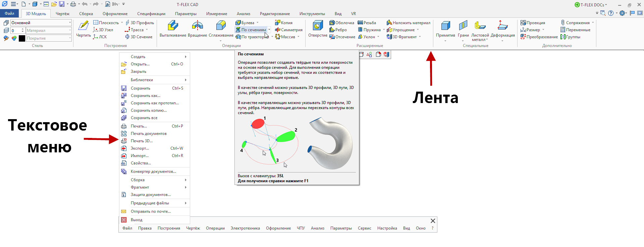Click Выход in the dropdown menu
This screenshot has height=247, width=644.
pyautogui.click(x=155, y=220)
